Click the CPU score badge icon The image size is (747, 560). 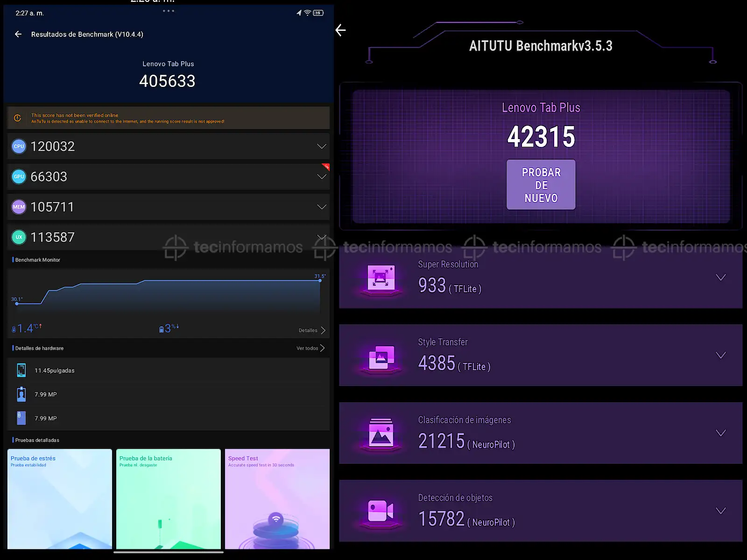click(x=19, y=147)
